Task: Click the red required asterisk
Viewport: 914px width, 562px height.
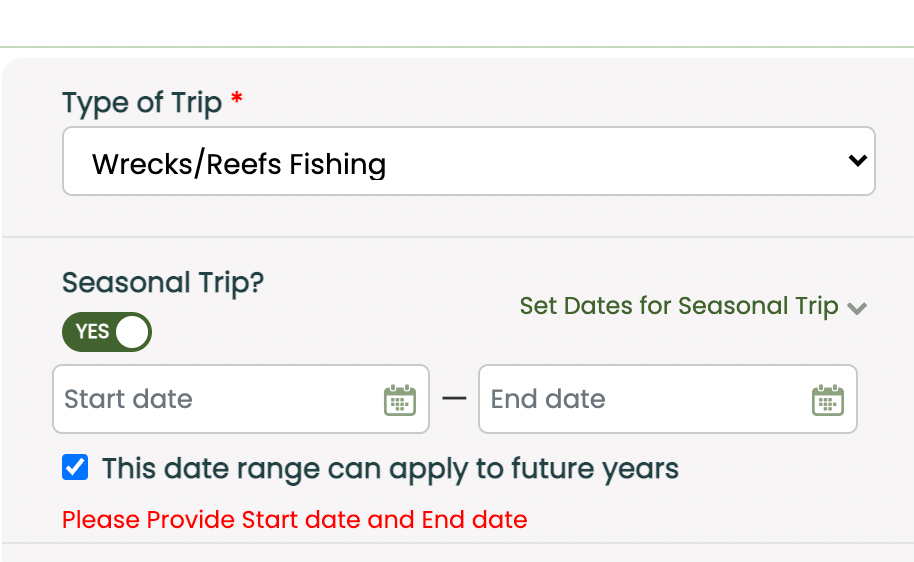Action: 237,100
